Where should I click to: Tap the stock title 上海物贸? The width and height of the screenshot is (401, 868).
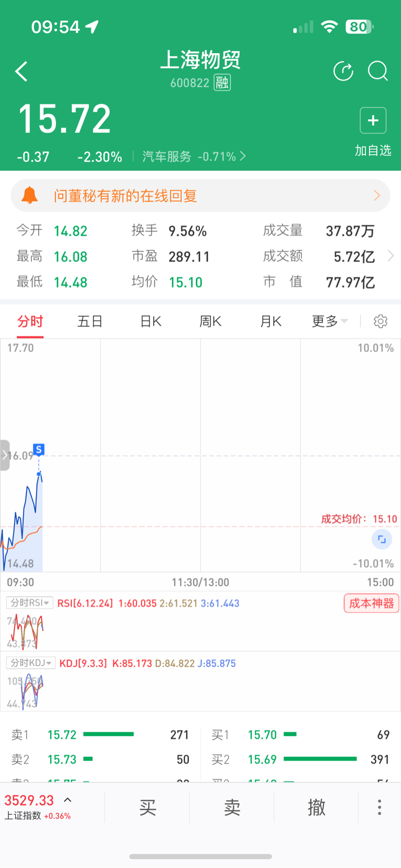(x=200, y=60)
